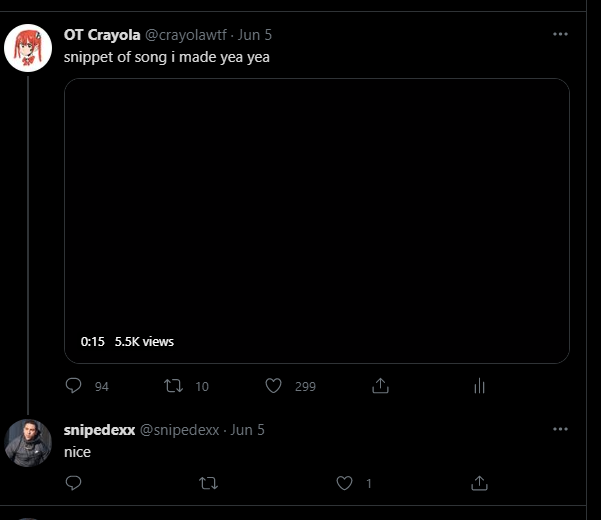Open the @snipedexx handle link
Screen dimensions: 601x520
[179, 430]
